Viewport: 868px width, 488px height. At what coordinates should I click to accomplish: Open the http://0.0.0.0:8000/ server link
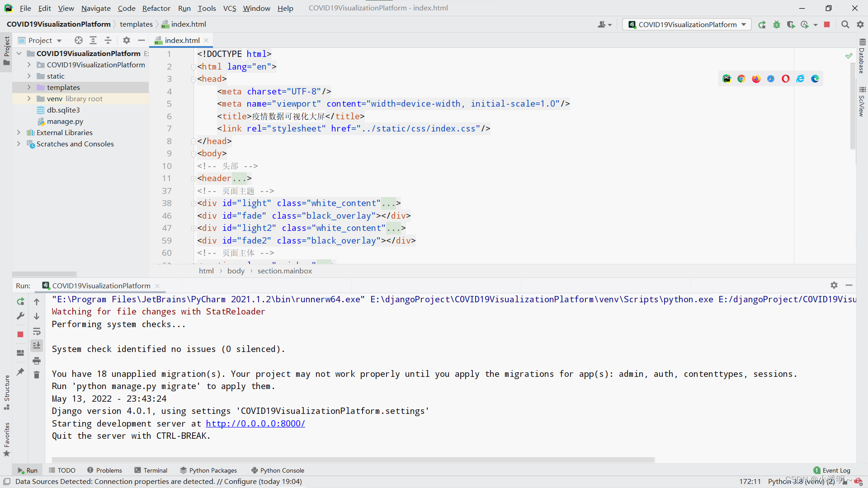[255, 423]
